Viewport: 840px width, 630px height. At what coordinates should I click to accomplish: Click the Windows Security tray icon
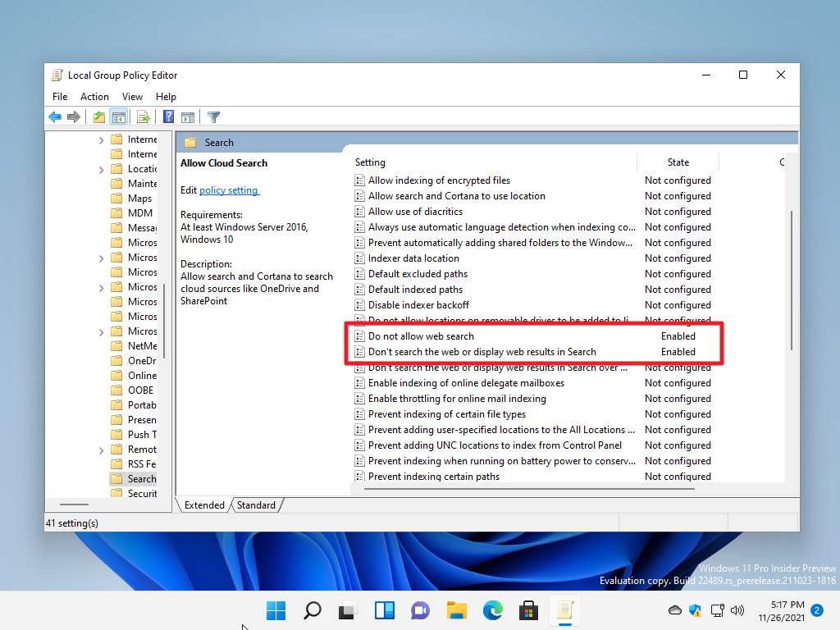tap(696, 610)
